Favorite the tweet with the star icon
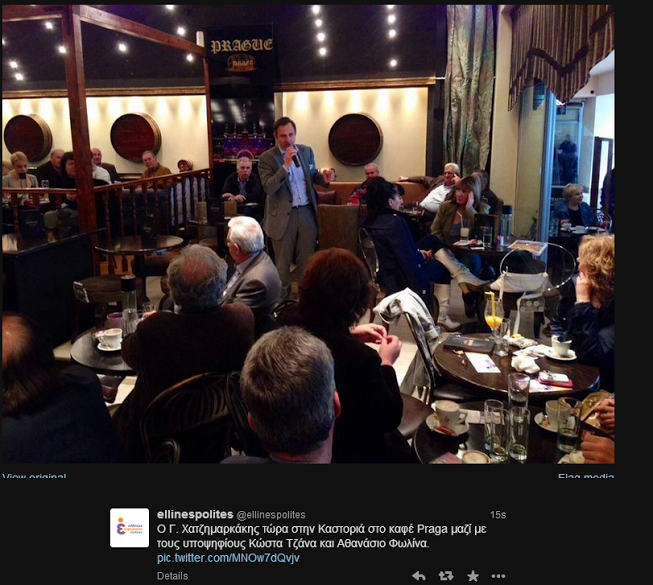This screenshot has width=653, height=585. coord(473,576)
